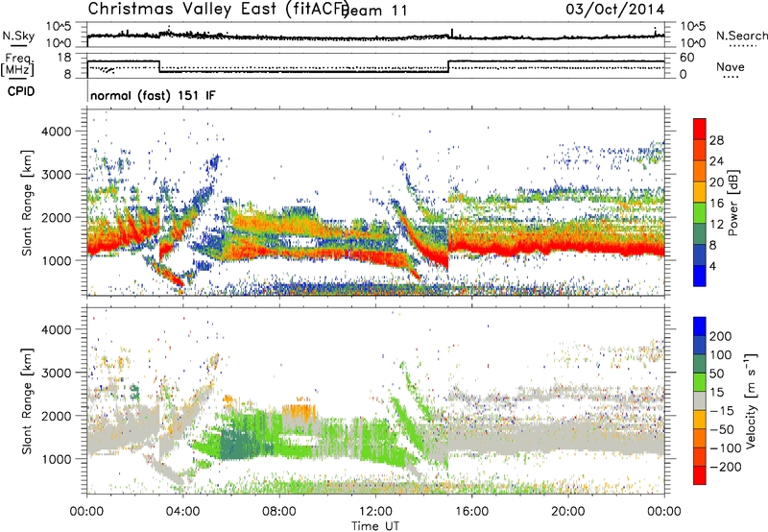Click the "08:00" time tick label
The image size is (768, 532).
tap(279, 512)
